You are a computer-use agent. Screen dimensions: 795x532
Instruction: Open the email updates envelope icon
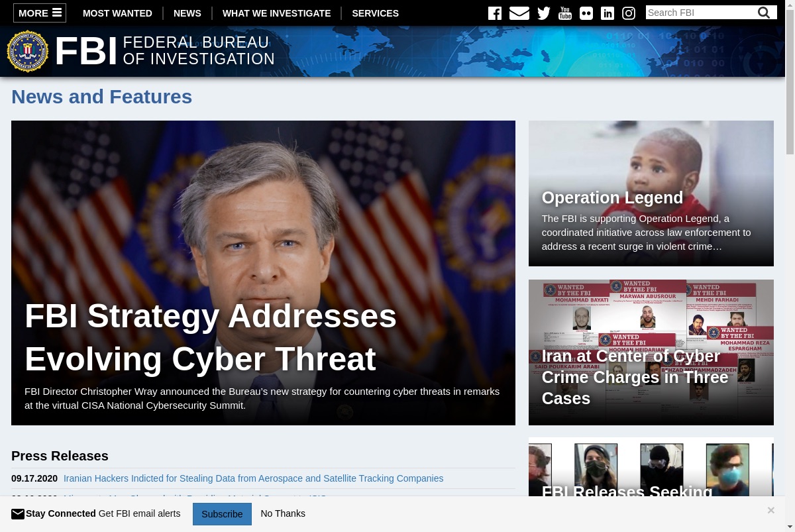519,13
